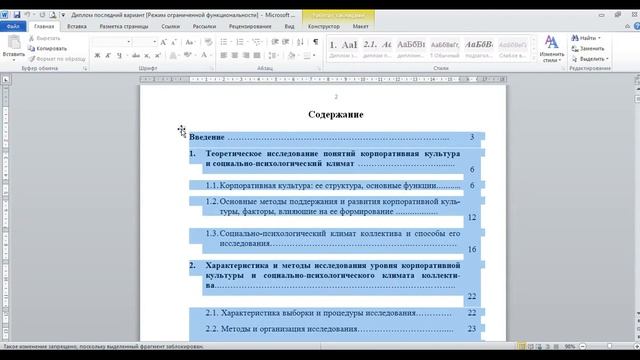Switch to the Разметка страницы tab
640x360 pixels.
(124, 26)
